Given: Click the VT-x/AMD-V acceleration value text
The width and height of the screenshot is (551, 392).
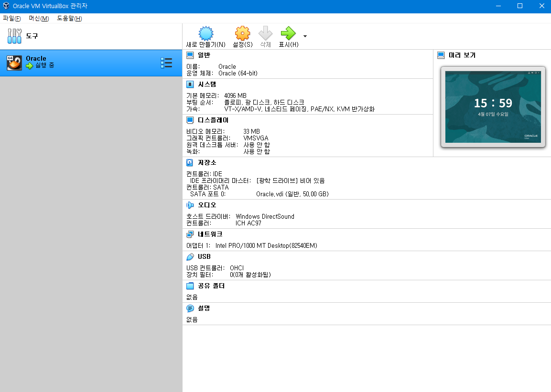Looking at the screenshot, I should [x=300, y=109].
